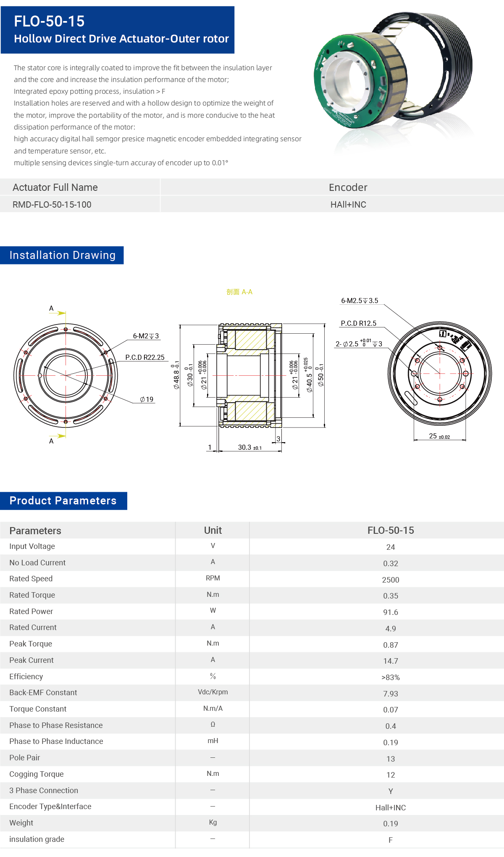Click the front view drawing with P.C.D R22.25
504x857 pixels.
point(66,375)
